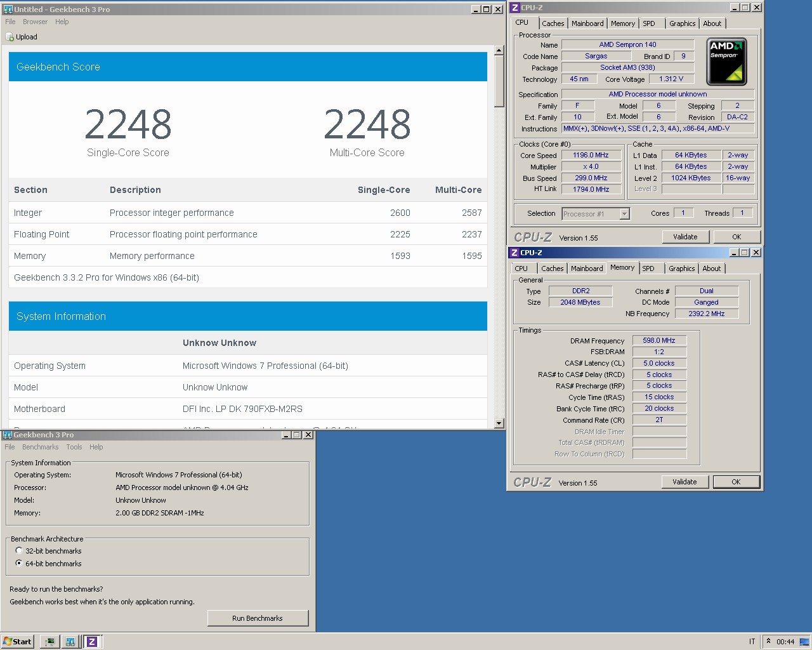Click OK in lower CPU-Z window

[x=736, y=482]
